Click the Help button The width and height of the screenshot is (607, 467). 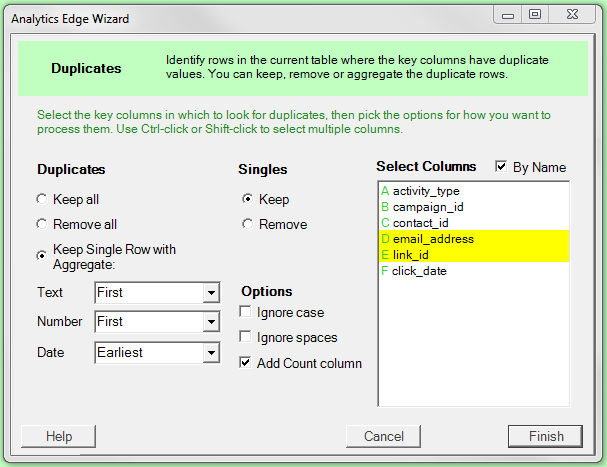point(59,436)
